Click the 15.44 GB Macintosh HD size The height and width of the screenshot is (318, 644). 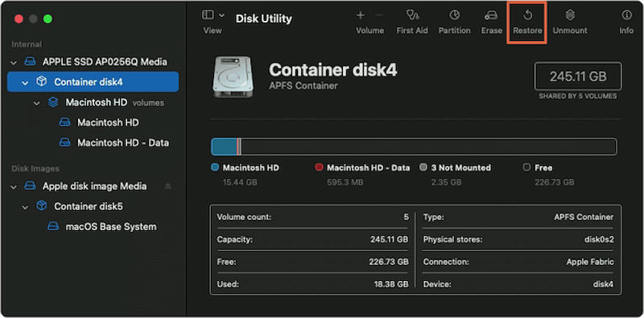pyautogui.click(x=240, y=182)
